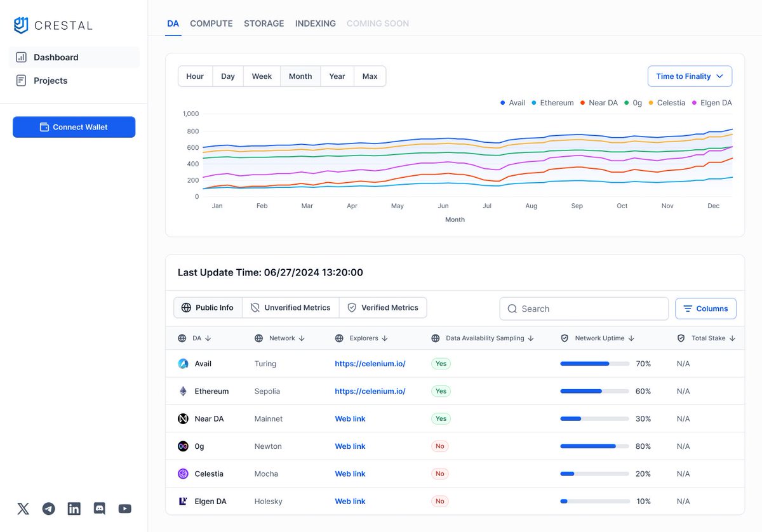The width and height of the screenshot is (762, 532).
Task: Sort by Network Uptime column arrow
Action: click(x=631, y=338)
